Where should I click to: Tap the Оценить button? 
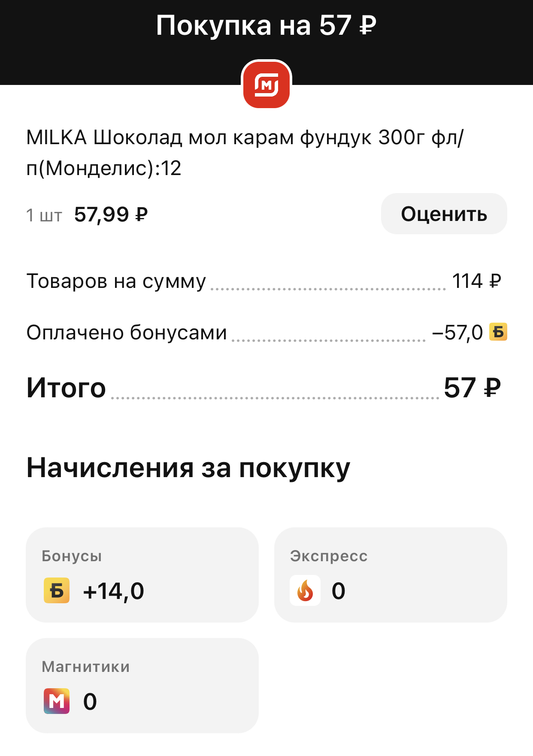click(x=444, y=214)
